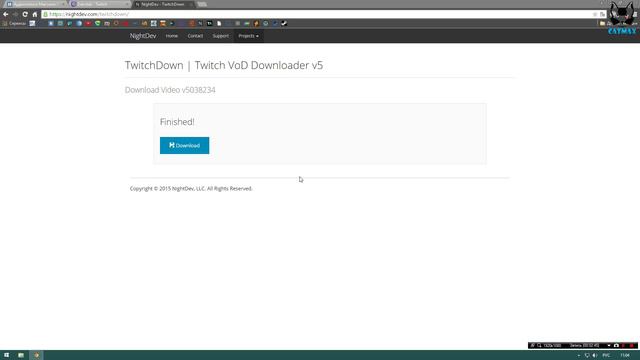
Task: Open the Contact page link
Action: pyautogui.click(x=195, y=36)
